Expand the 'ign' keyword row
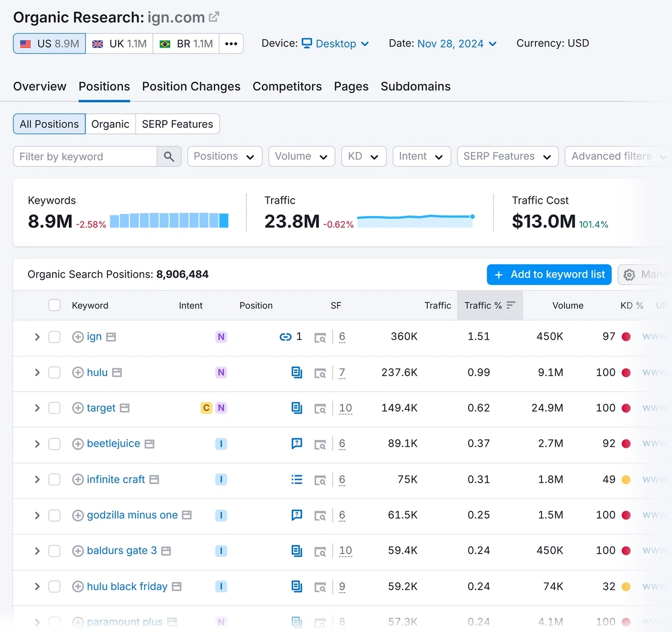 (37, 337)
